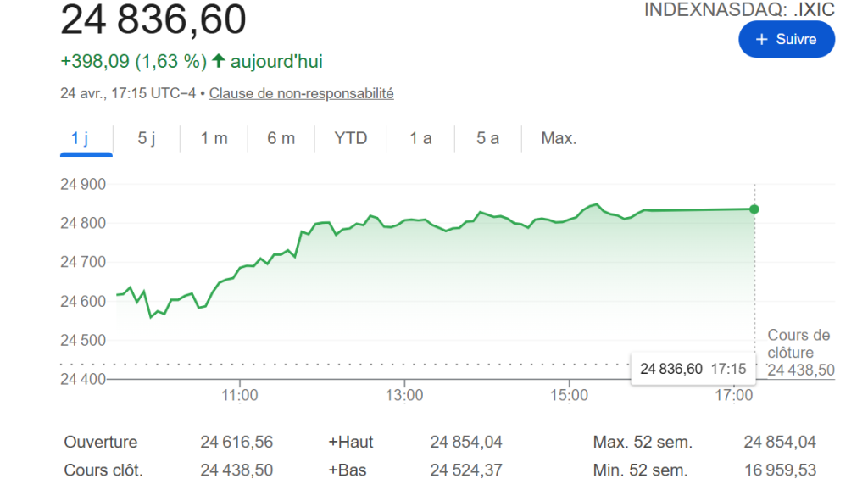Click the Ouverture value 24 616,56
The width and height of the screenshot is (868, 501).
point(236,442)
